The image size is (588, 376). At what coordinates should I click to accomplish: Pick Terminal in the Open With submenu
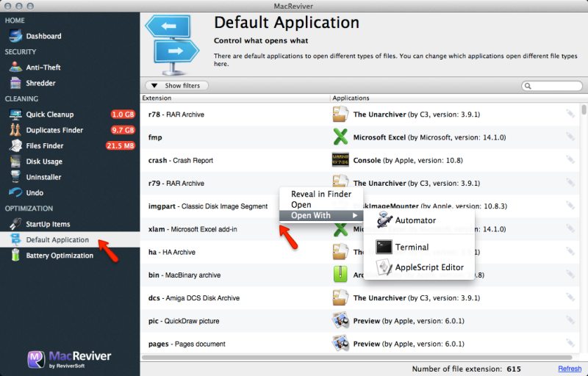[x=419, y=247]
